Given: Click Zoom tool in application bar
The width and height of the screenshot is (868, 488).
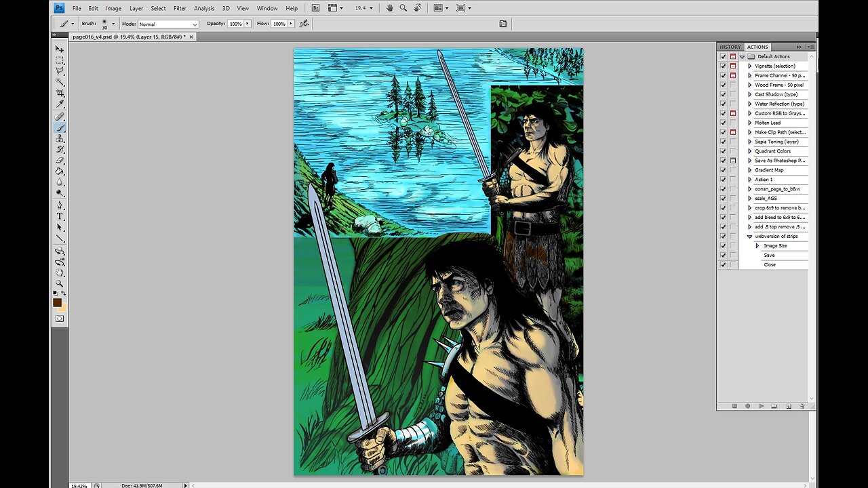Looking at the screenshot, I should (403, 8).
